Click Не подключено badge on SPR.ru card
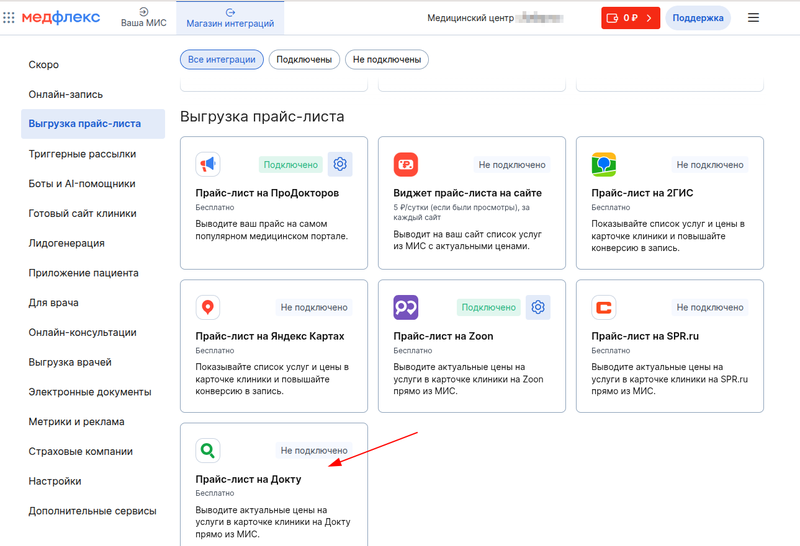The height and width of the screenshot is (546, 800). (710, 307)
